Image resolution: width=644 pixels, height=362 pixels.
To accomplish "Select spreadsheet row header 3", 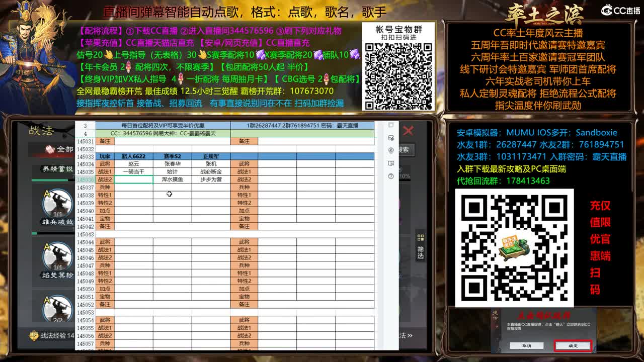I will pos(85,125).
